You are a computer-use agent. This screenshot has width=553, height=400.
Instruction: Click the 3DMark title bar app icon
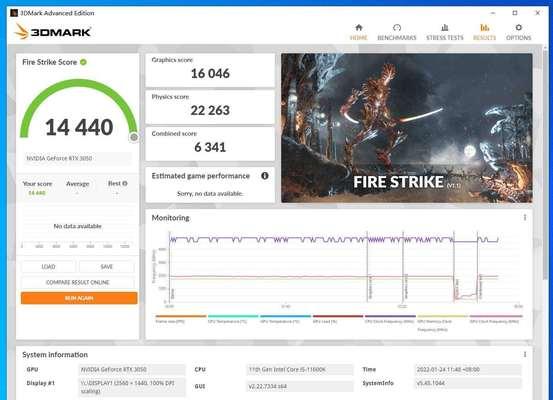click(x=14, y=13)
